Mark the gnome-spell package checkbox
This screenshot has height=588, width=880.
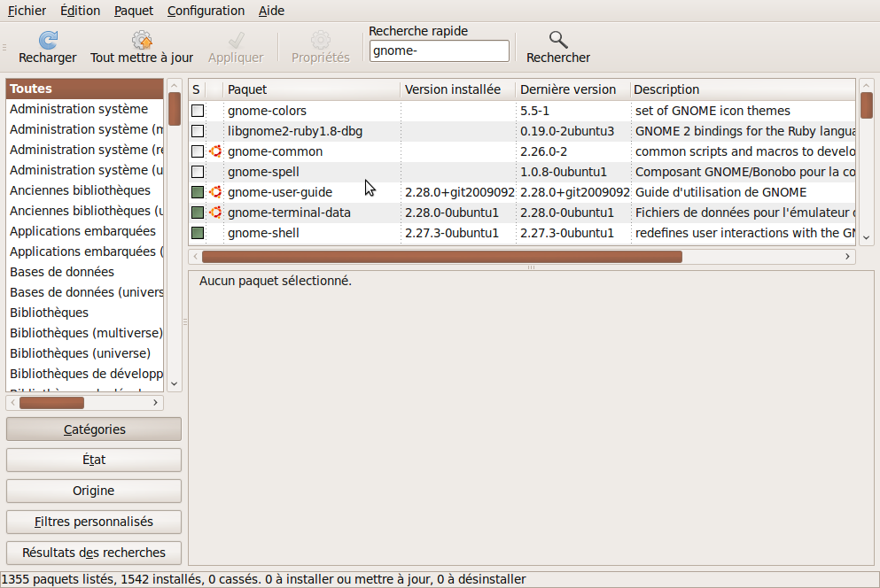(198, 172)
